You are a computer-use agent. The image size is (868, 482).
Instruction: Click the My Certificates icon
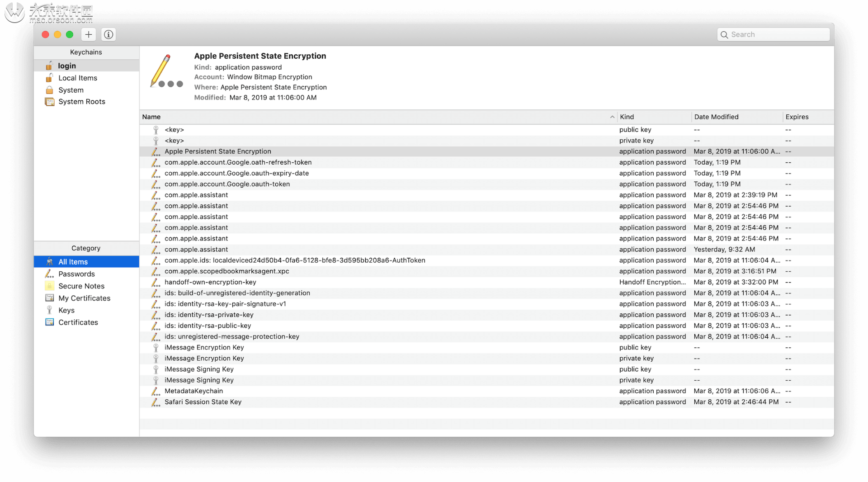(x=49, y=298)
